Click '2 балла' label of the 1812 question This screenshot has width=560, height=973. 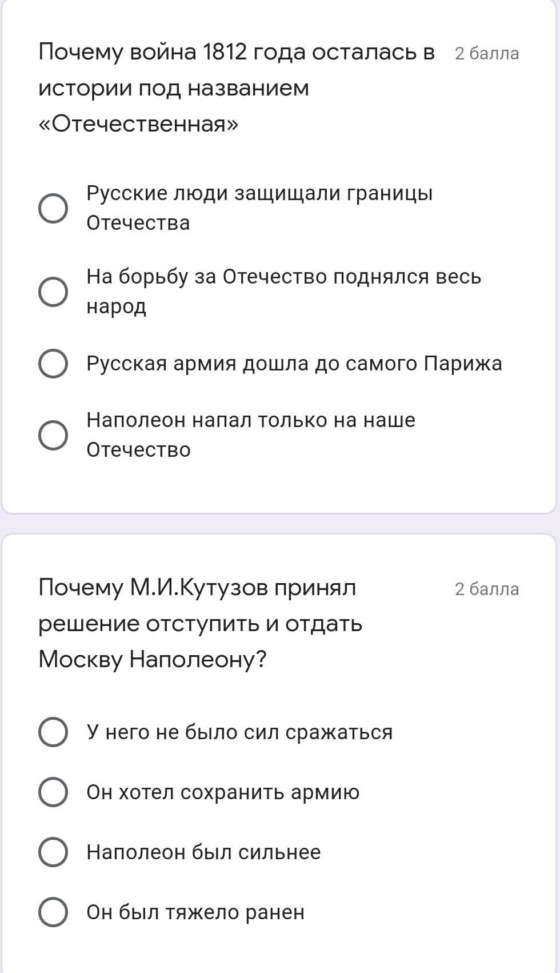pyautogui.click(x=487, y=53)
